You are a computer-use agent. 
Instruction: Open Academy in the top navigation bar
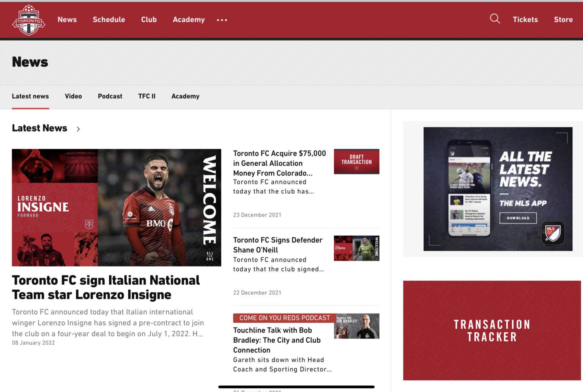[189, 20]
